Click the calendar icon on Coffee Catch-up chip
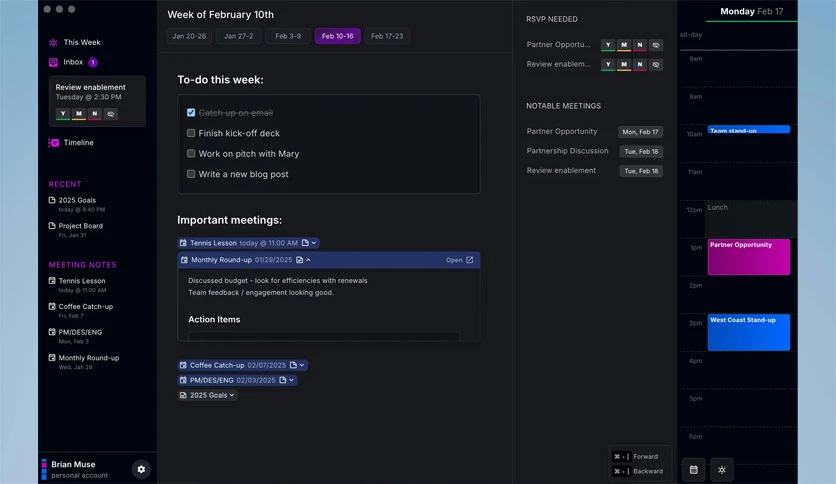Viewport: 836px width, 484px height. [x=183, y=365]
